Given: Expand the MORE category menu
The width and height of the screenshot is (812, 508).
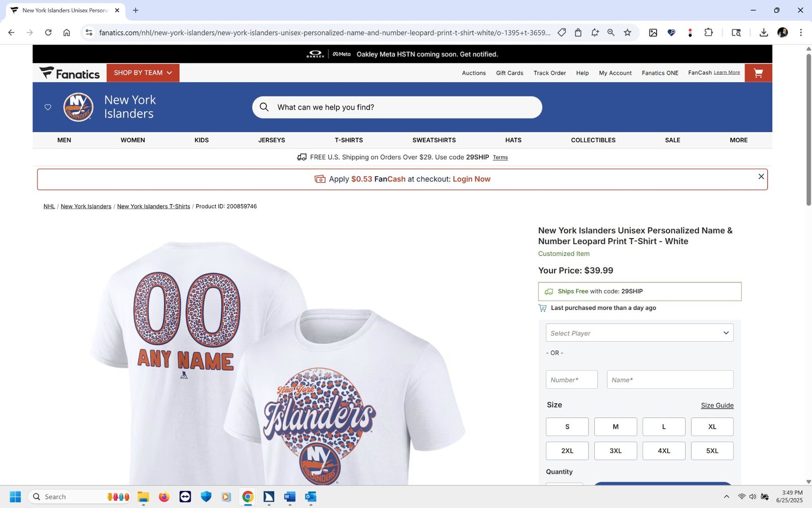Looking at the screenshot, I should click(x=738, y=140).
